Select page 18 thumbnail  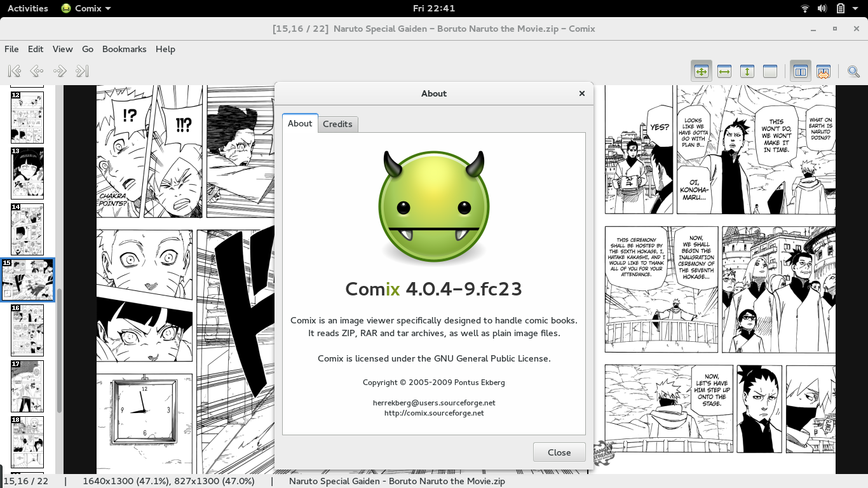(x=27, y=442)
